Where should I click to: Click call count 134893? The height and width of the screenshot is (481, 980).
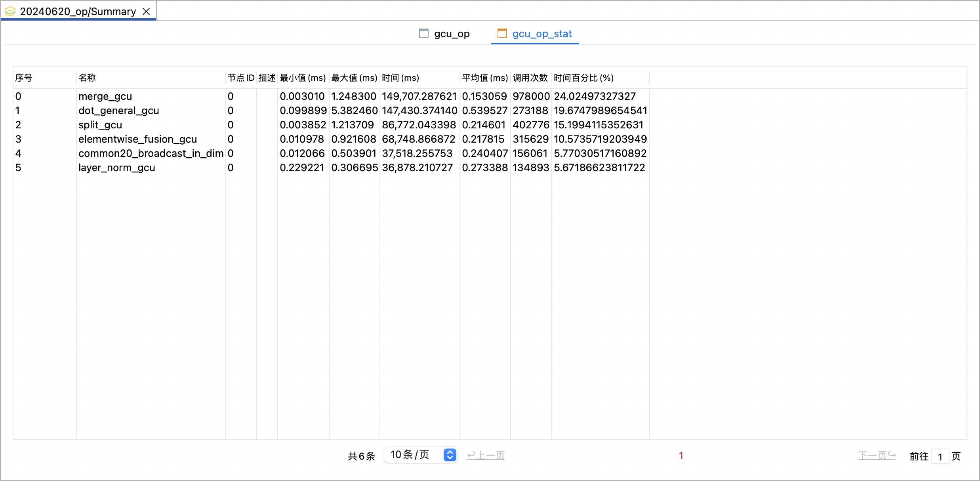coord(531,168)
